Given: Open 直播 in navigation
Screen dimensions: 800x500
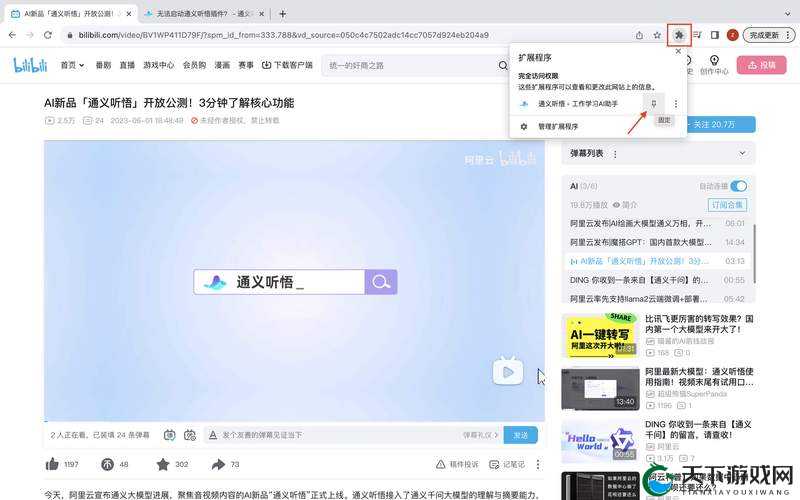Looking at the screenshot, I should (127, 65).
